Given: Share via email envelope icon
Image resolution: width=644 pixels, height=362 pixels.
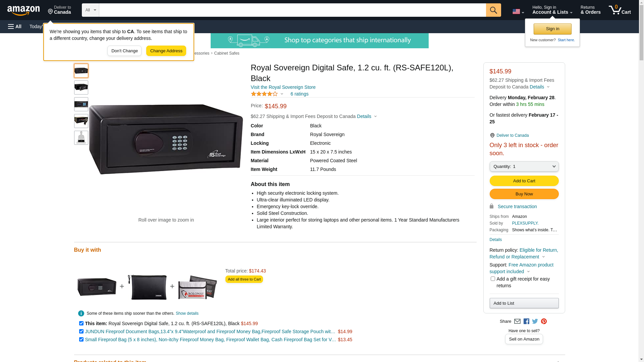Looking at the screenshot, I should coord(517,321).
